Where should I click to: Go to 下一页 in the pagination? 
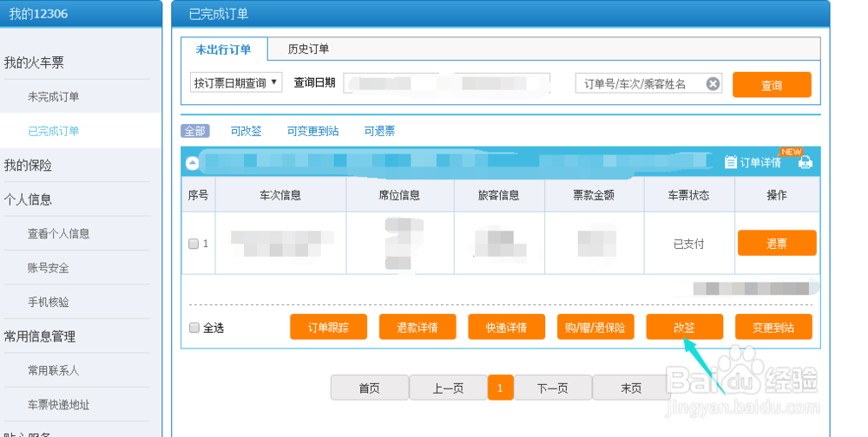pos(553,388)
